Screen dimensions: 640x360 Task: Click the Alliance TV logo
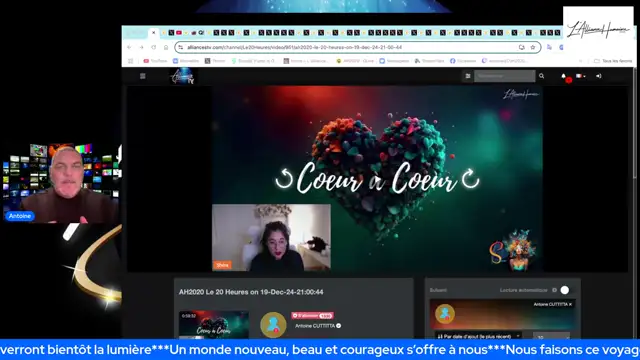(183, 76)
